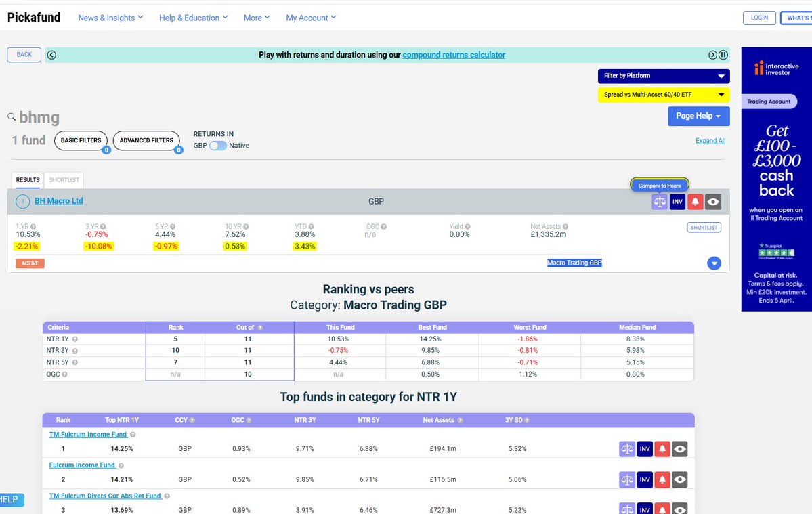Click help icon next to OGC in fund card
The height and width of the screenshot is (514, 812).
(384, 227)
